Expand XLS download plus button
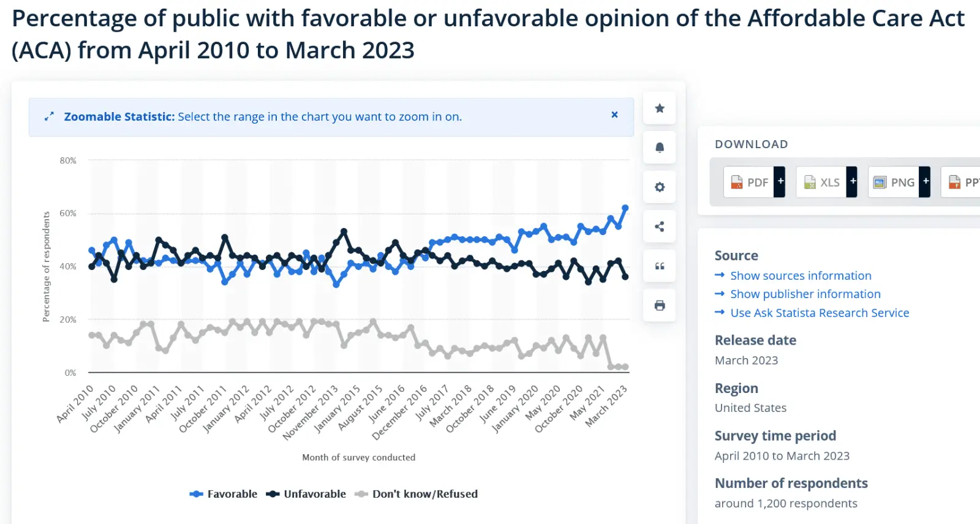Viewport: 980px width, 524px height. (852, 182)
